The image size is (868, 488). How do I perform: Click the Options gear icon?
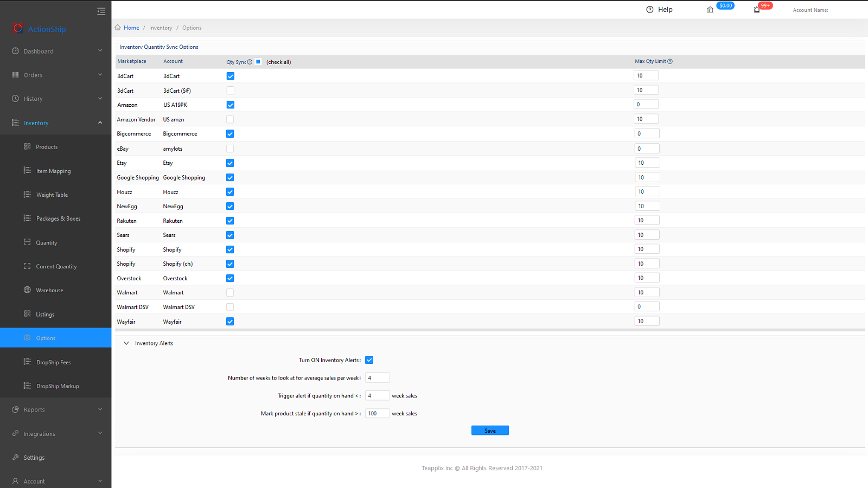click(x=27, y=338)
